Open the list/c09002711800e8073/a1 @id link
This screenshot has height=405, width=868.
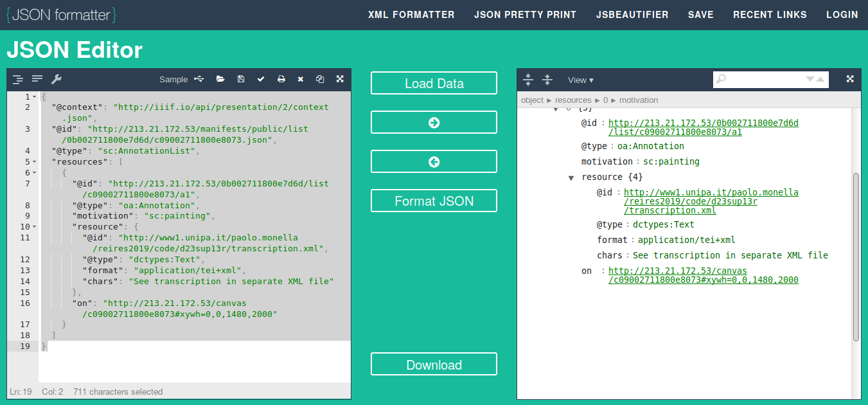pos(703,127)
